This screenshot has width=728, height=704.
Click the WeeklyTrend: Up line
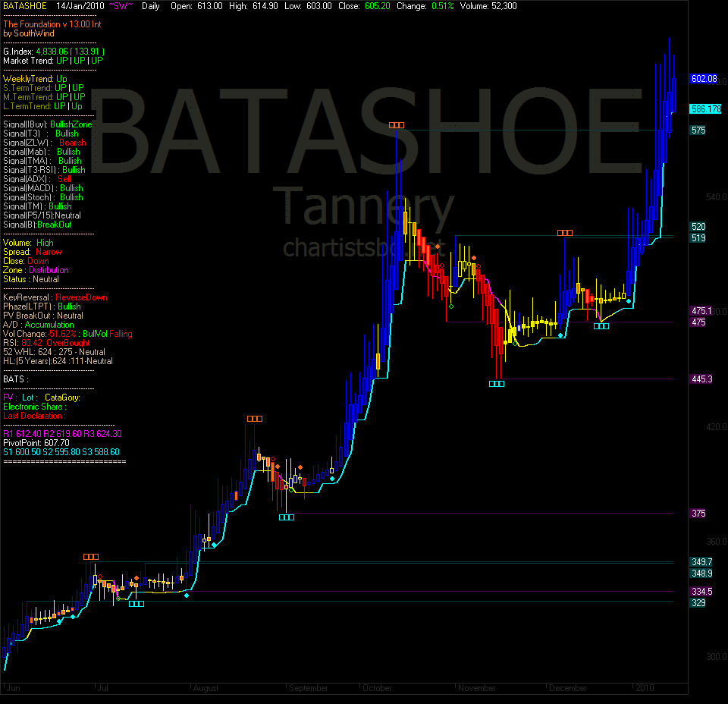click(x=35, y=79)
